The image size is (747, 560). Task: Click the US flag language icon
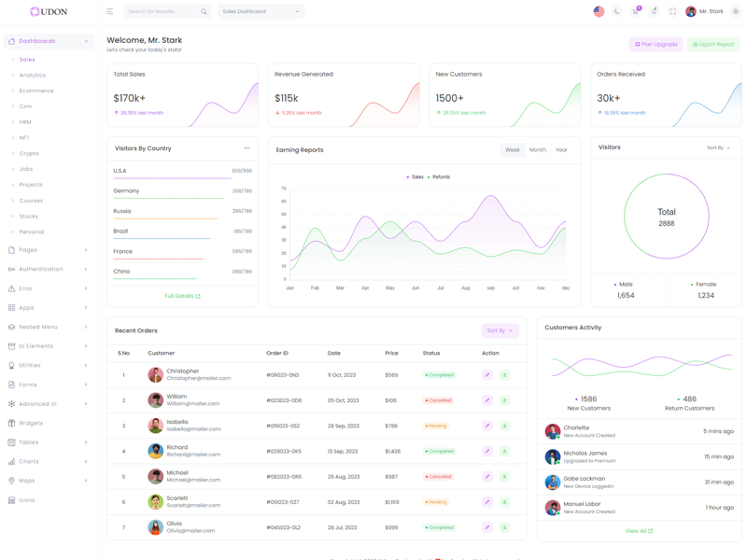[599, 11]
